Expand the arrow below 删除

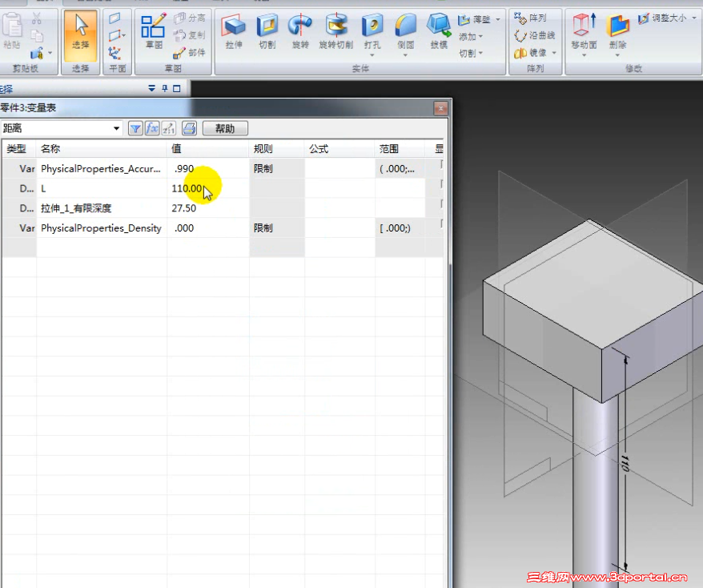coord(618,55)
